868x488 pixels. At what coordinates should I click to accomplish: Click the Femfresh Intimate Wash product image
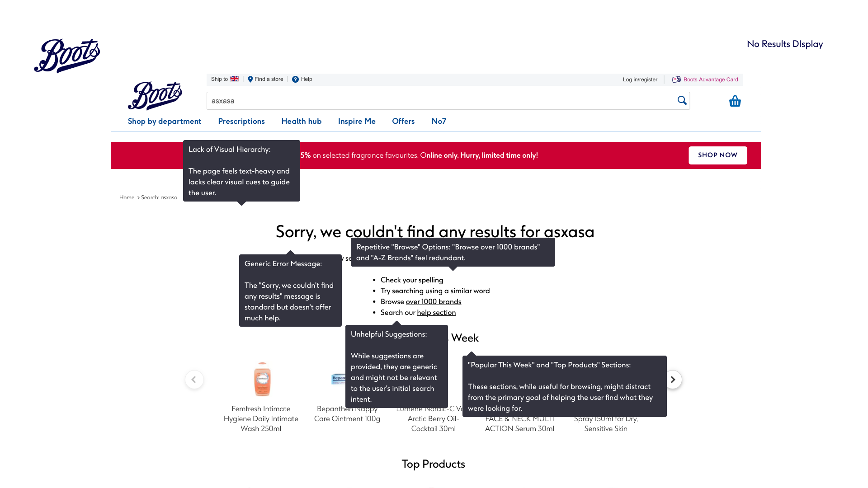[262, 379]
